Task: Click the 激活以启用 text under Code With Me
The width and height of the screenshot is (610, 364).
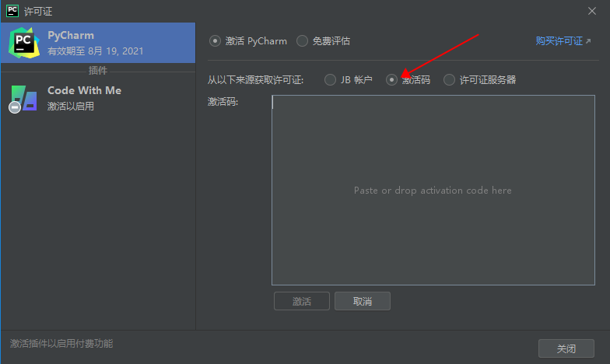Action: click(70, 106)
